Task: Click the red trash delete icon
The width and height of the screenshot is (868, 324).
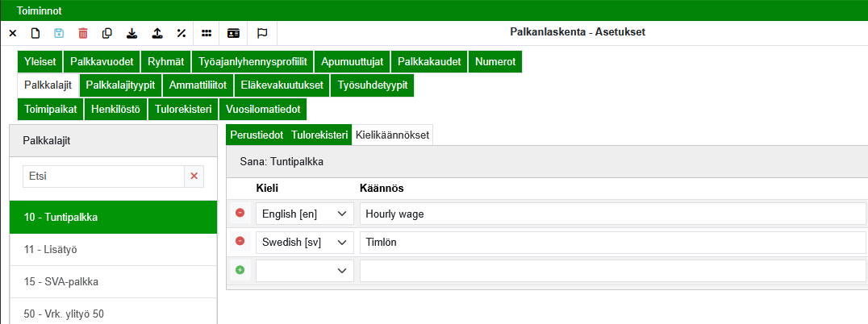Action: point(83,33)
